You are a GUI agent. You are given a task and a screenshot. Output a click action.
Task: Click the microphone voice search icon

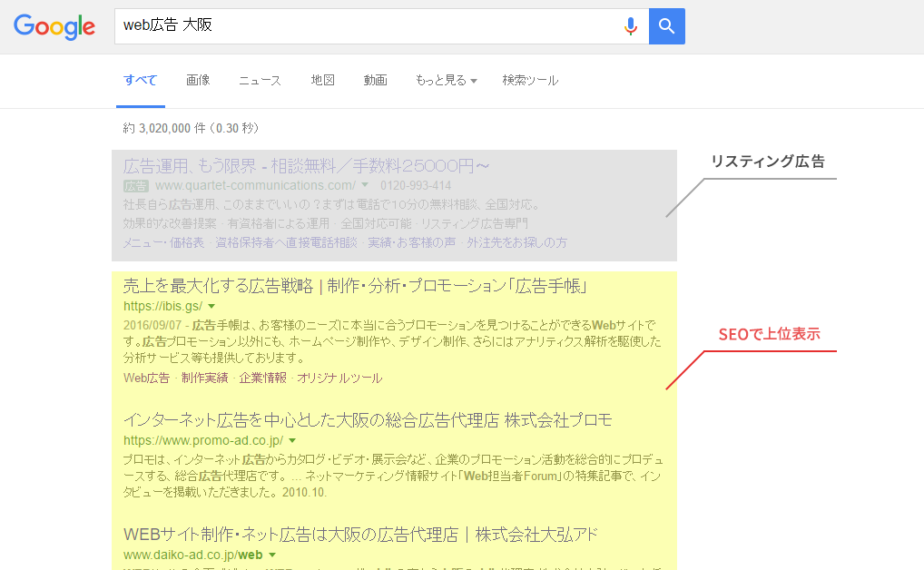coord(630,25)
